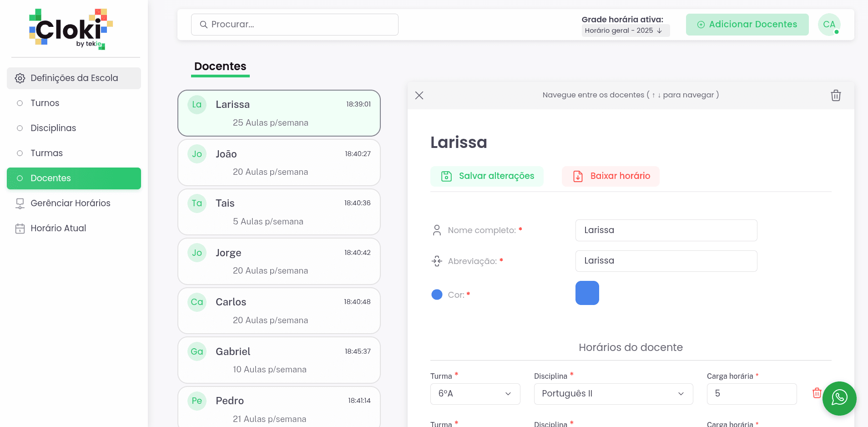
Task: Open Disciplinas from the sidebar
Action: (x=53, y=128)
